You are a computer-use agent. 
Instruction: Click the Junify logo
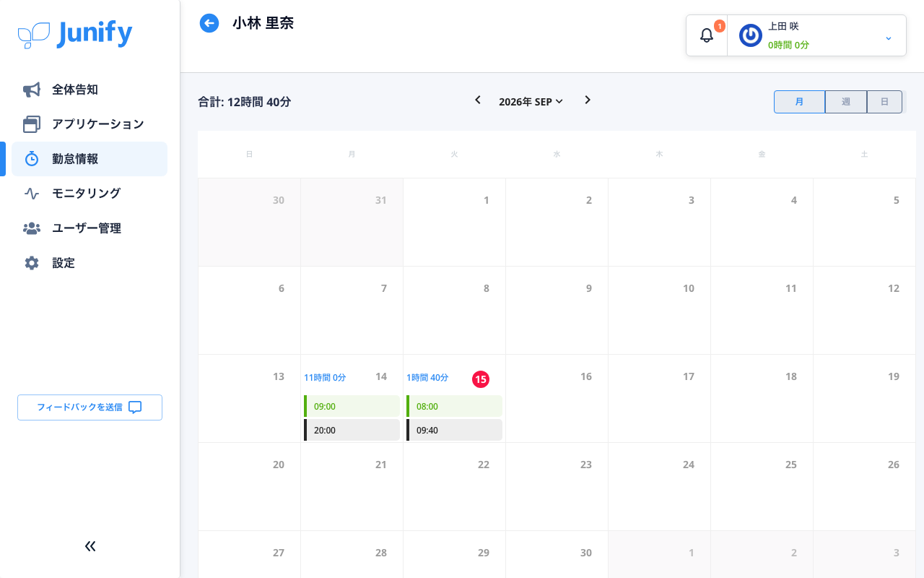click(x=75, y=34)
